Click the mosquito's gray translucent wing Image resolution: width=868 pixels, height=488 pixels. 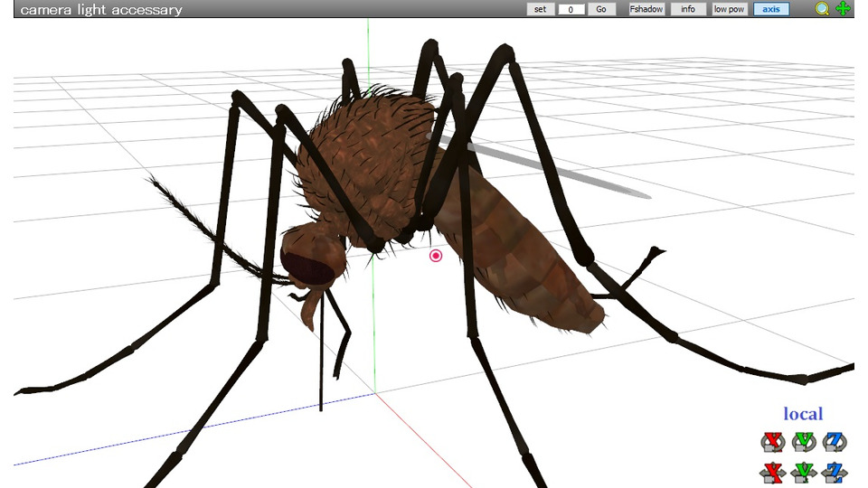(x=561, y=169)
